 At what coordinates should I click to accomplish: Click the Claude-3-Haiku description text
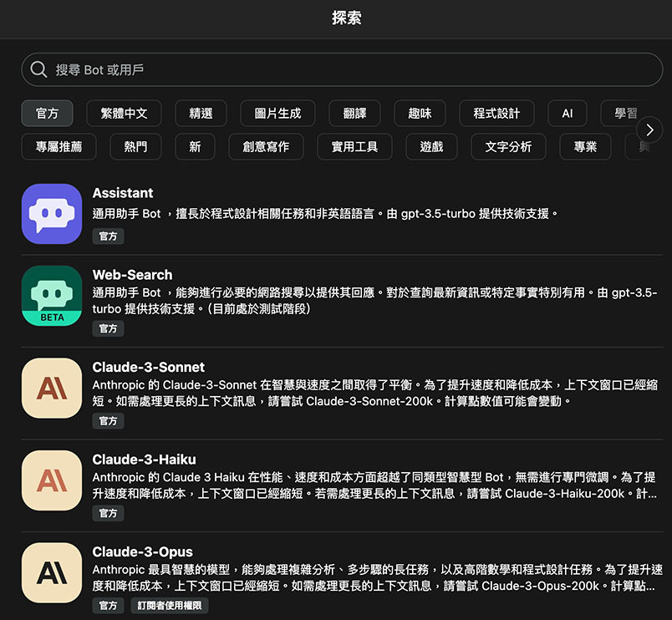(x=374, y=485)
